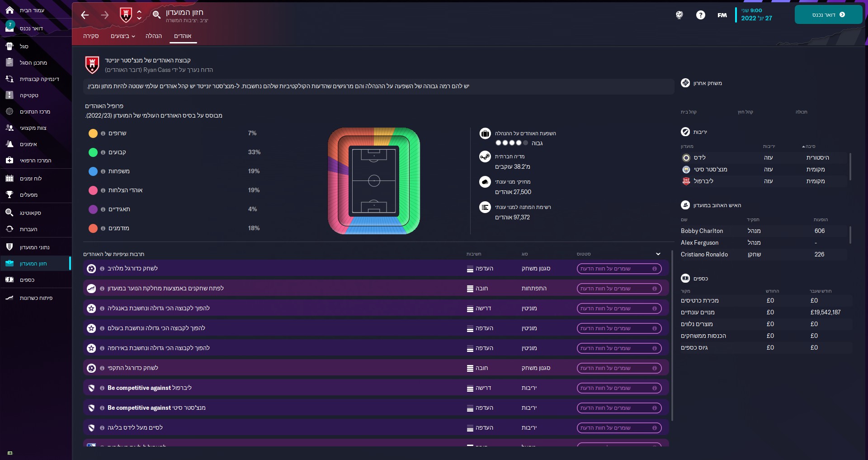Image resolution: width=868 pixels, height=460 pixels.
Task: Click season ticket income £19,542,187
Action: (825, 312)
